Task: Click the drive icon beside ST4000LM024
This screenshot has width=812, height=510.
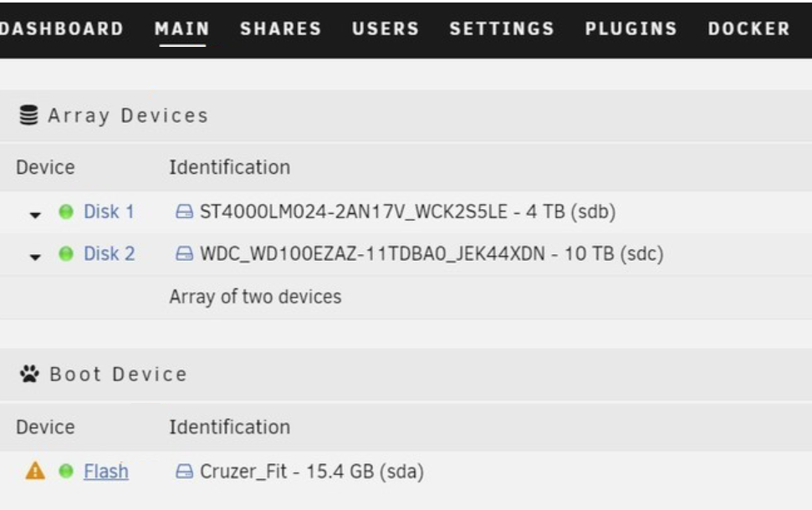Action: tap(184, 212)
